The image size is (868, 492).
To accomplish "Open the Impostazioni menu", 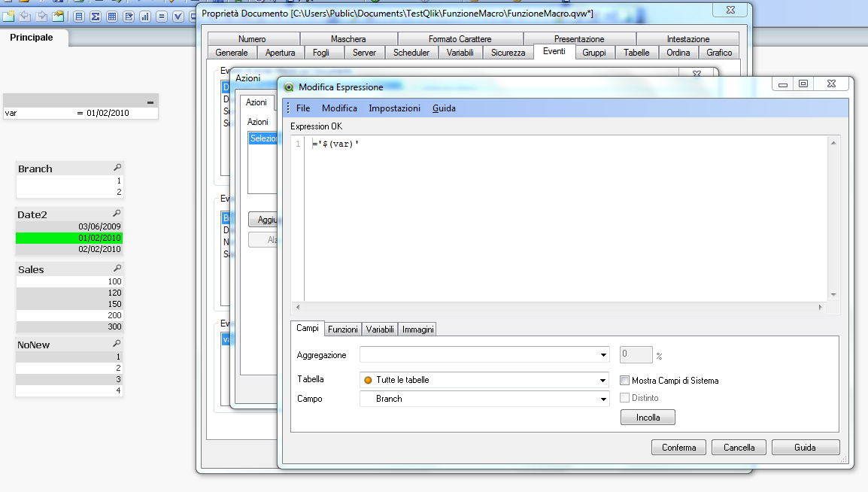I will click(395, 108).
